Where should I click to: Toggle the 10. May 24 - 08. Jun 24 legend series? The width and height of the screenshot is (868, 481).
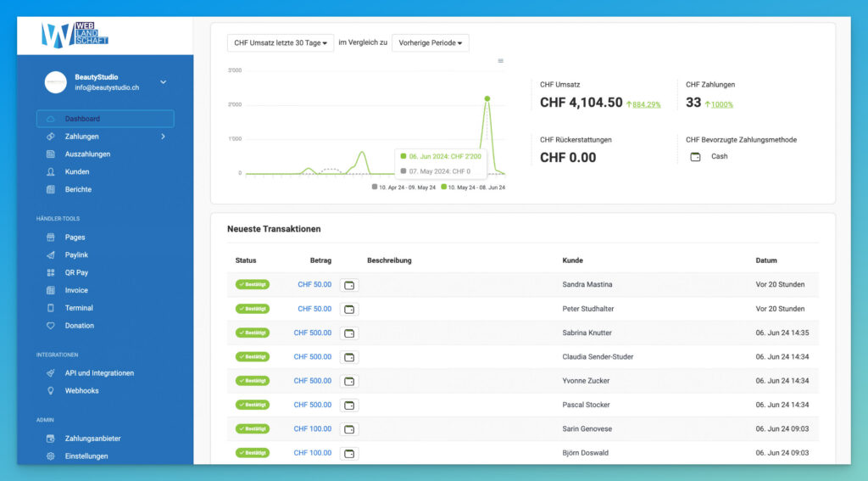(472, 187)
